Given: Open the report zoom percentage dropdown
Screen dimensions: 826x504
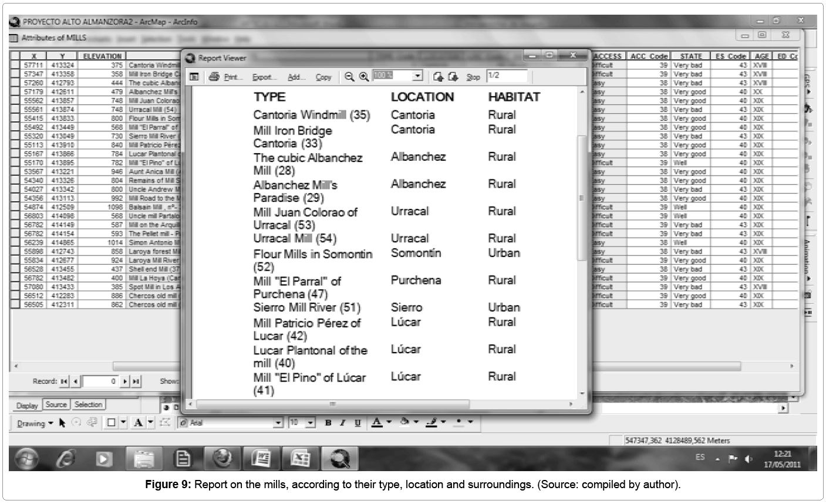Looking at the screenshot, I should click(417, 76).
